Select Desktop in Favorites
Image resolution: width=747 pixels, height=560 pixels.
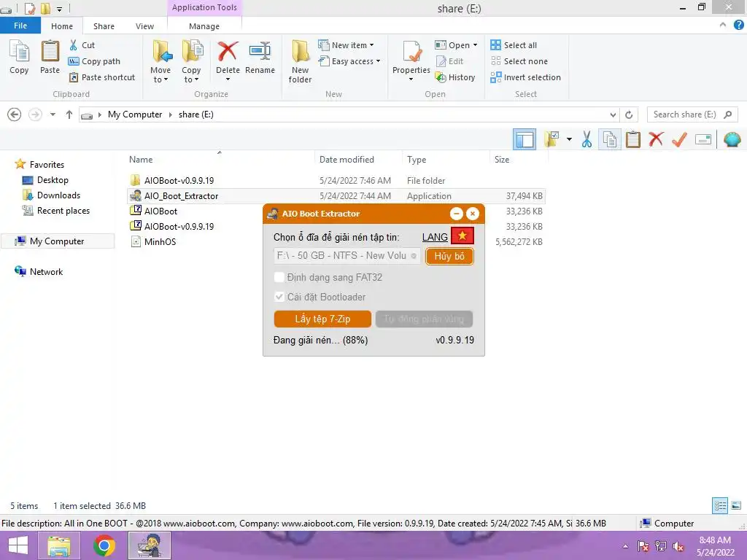pyautogui.click(x=46, y=180)
